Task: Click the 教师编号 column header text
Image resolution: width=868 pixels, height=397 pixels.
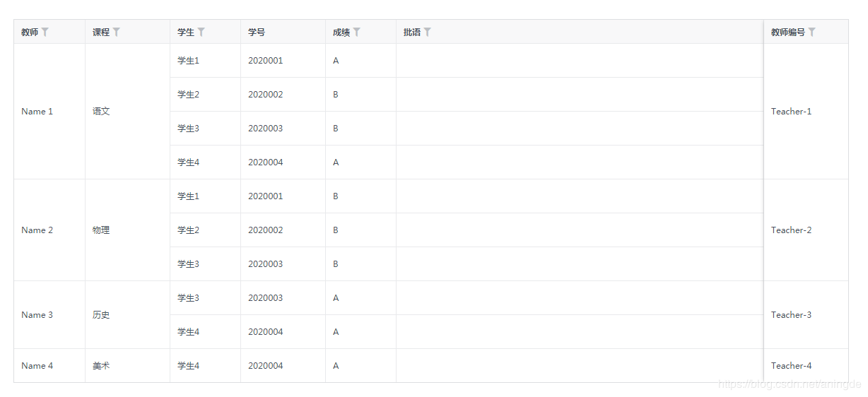Action: coord(788,32)
